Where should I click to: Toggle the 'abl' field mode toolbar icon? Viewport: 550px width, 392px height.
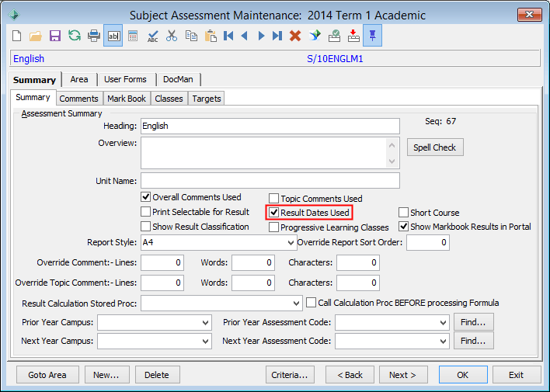pyautogui.click(x=113, y=36)
